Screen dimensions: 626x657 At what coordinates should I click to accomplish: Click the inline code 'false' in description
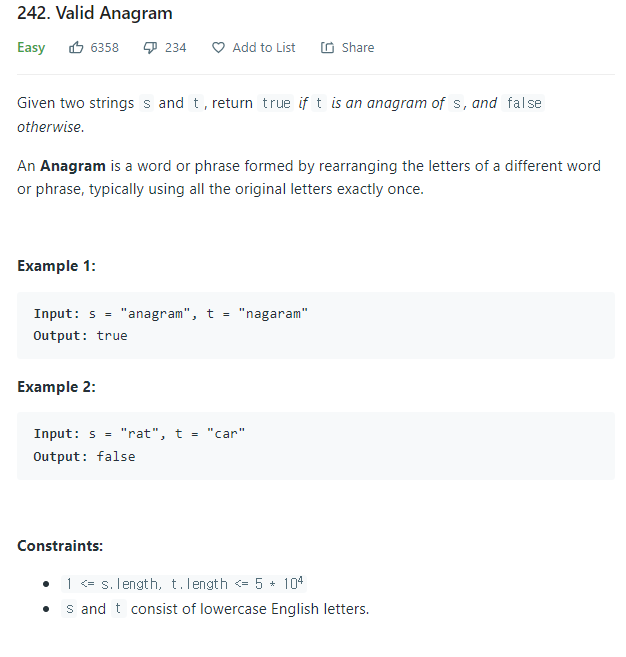click(x=524, y=103)
